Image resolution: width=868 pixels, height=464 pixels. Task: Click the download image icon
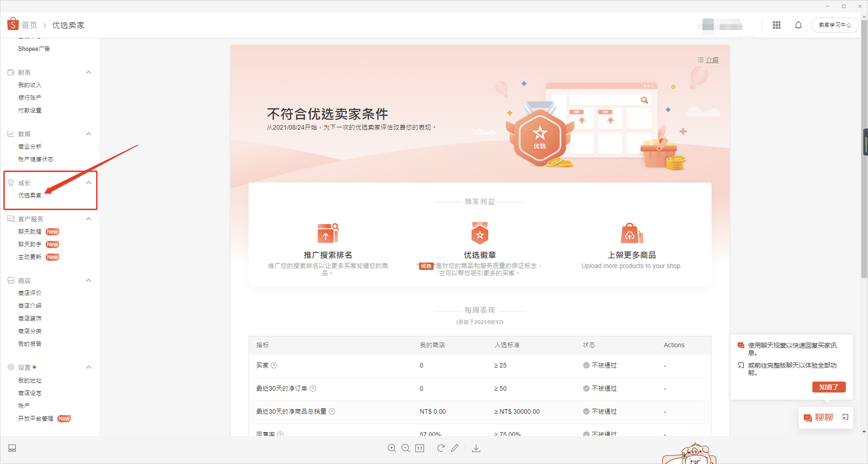476,448
